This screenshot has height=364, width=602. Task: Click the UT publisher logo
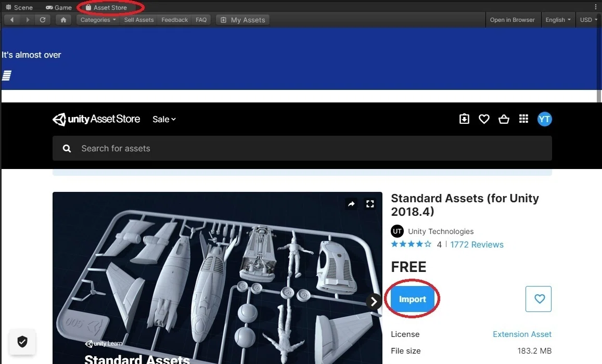397,231
